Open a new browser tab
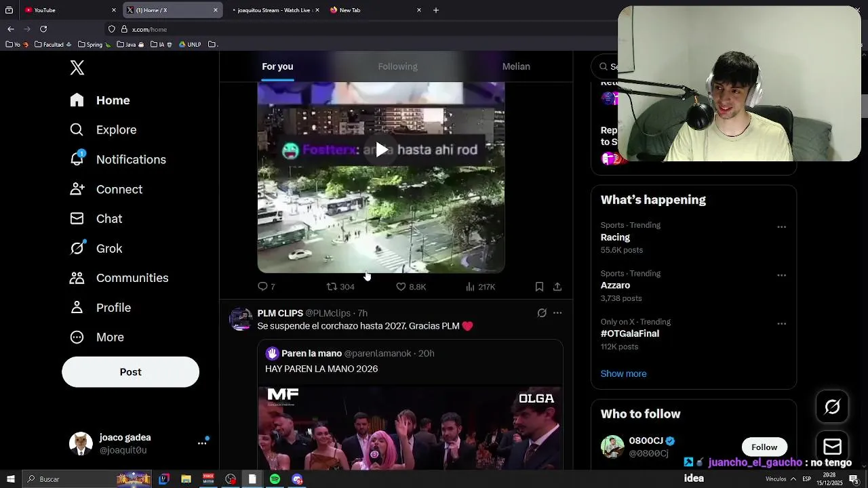Image resolution: width=868 pixels, height=488 pixels. click(x=436, y=10)
